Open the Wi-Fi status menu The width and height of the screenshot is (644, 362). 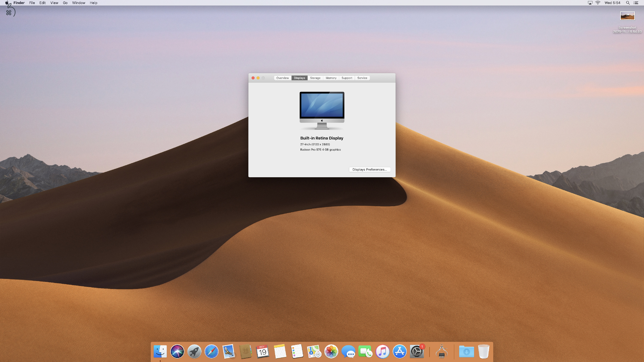coord(598,3)
